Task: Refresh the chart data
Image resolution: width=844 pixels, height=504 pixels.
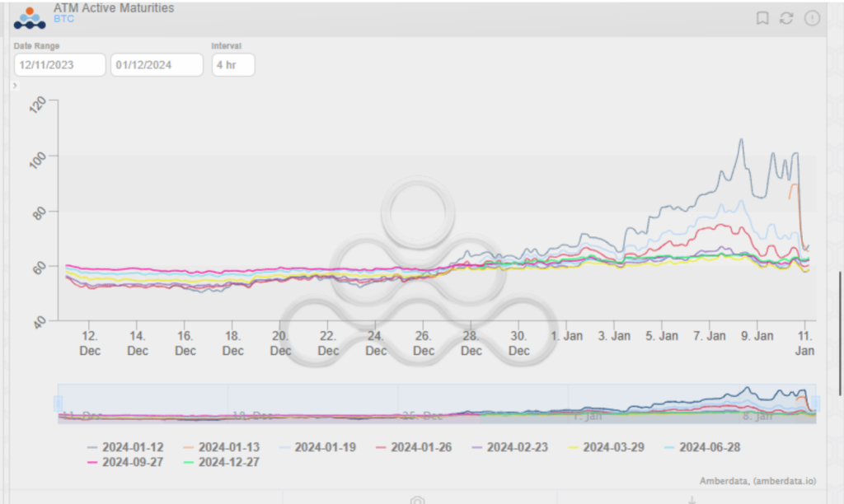Action: pyautogui.click(x=786, y=18)
